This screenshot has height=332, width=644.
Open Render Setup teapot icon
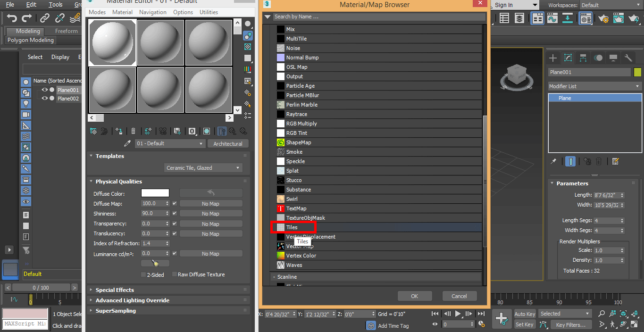click(603, 19)
